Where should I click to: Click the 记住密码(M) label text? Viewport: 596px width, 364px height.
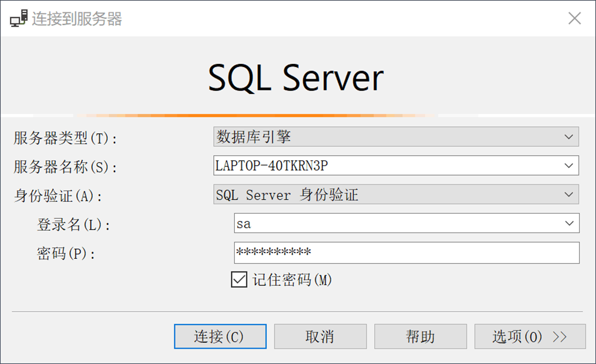(292, 280)
